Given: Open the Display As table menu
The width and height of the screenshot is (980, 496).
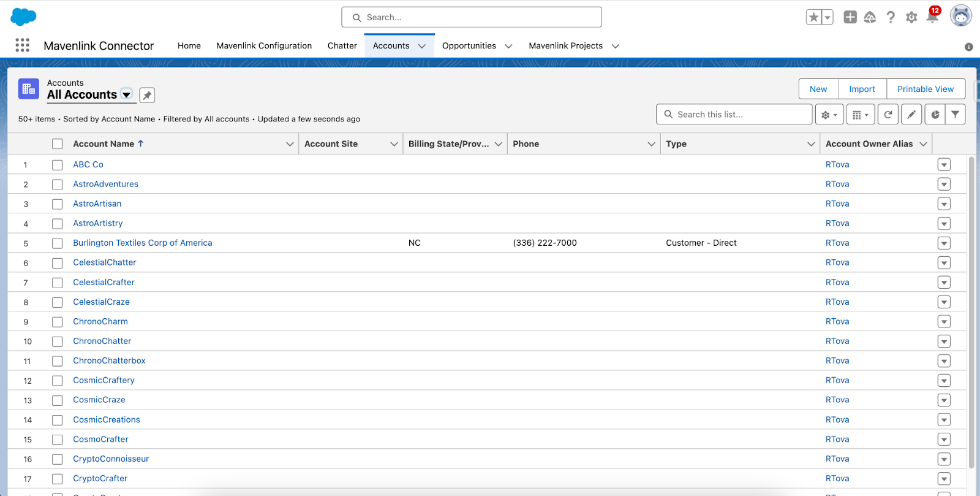Looking at the screenshot, I should coord(861,115).
